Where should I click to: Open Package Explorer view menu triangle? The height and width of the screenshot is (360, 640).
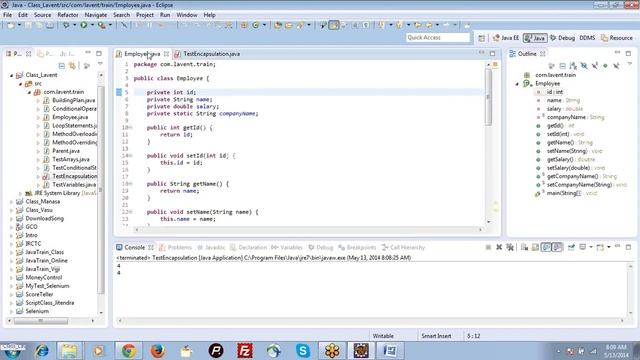(100, 64)
